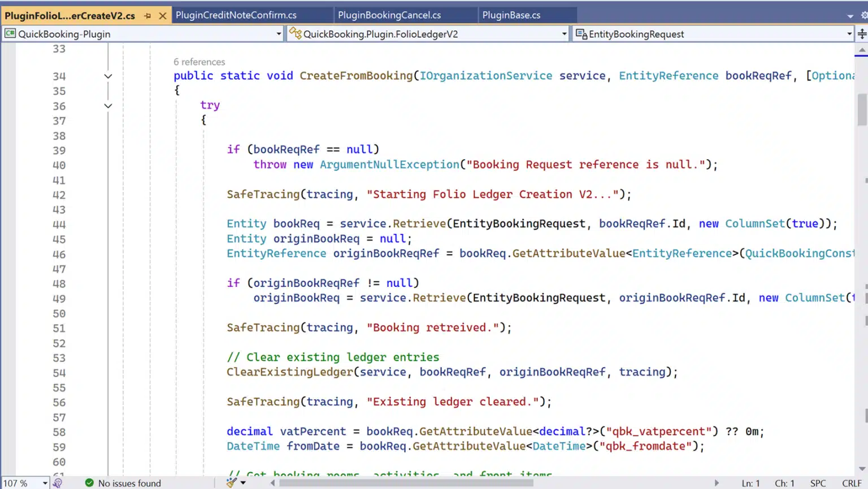Run Code Cleanup with the broom icon

[231, 483]
